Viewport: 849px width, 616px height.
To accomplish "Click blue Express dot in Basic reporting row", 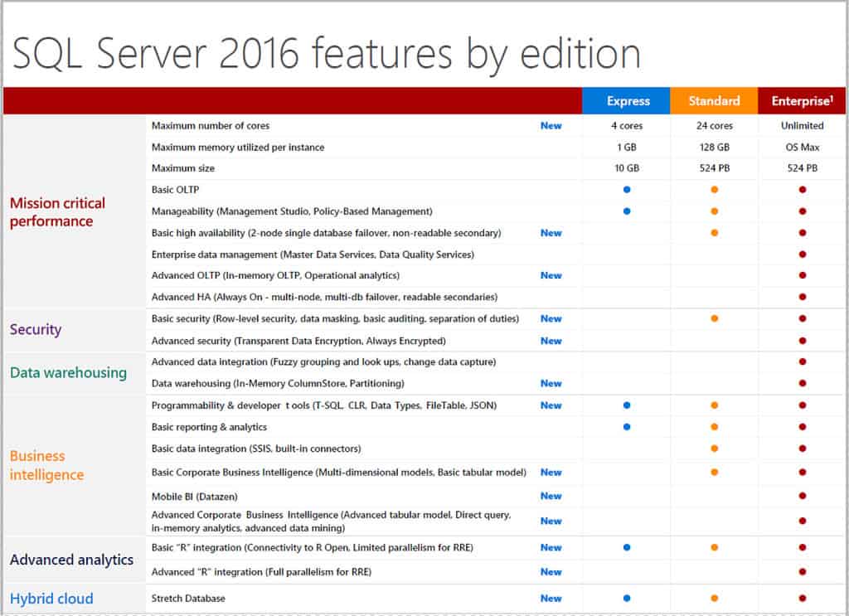I will (x=627, y=426).
